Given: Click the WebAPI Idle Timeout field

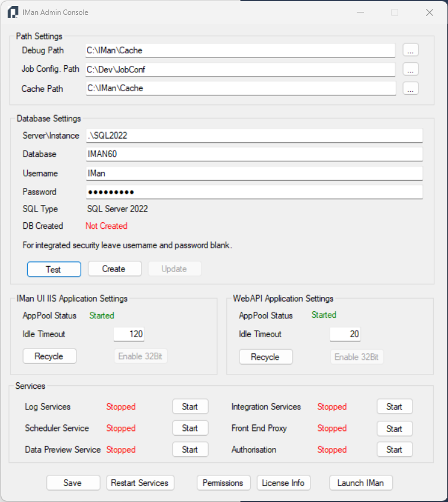Looking at the screenshot, I should 345,334.
